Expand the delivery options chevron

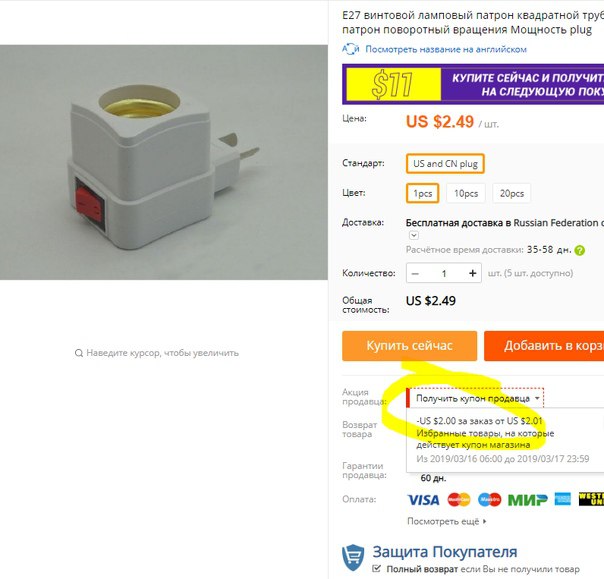click(414, 235)
